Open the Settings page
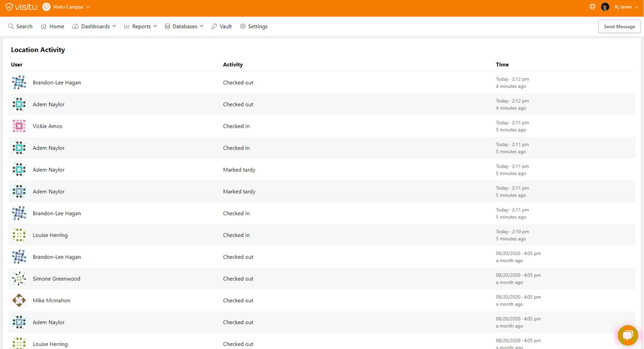This screenshot has height=349, width=644. pyautogui.click(x=253, y=27)
